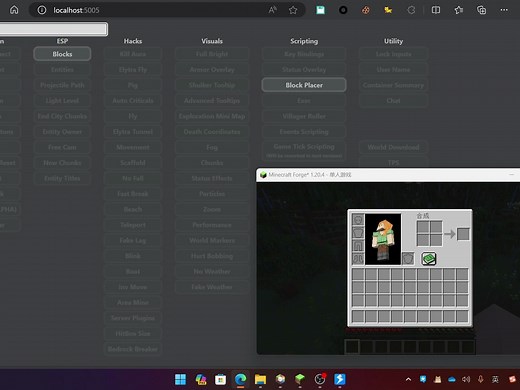Click the End City Chunks button
Image resolution: width=520 pixels, height=390 pixels.
click(62, 116)
